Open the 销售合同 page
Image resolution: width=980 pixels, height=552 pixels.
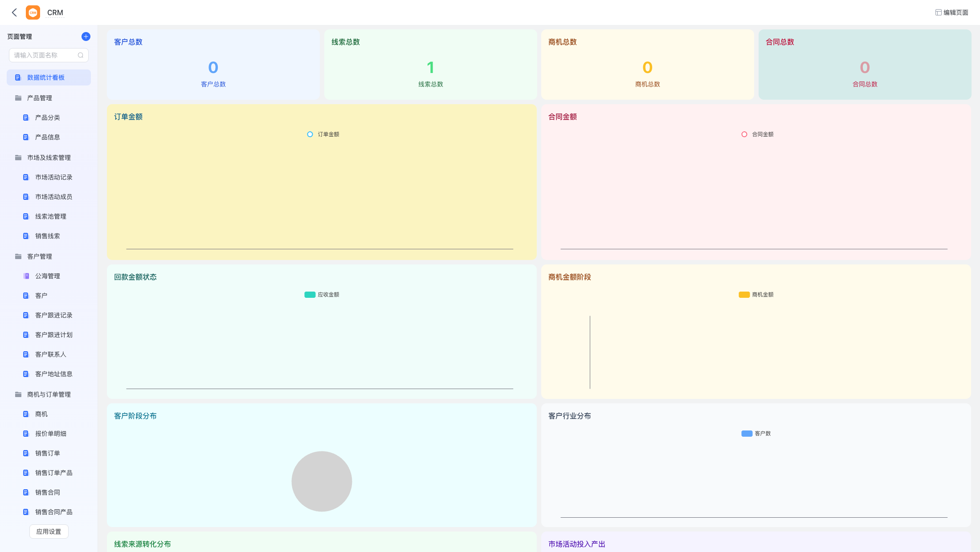click(x=49, y=492)
